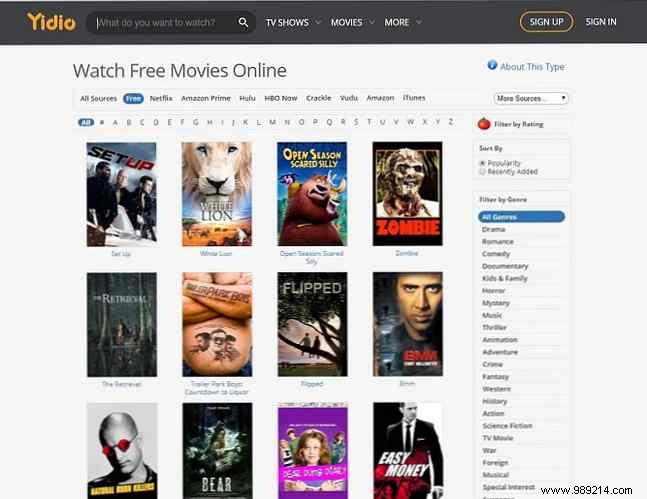The image size is (647, 499).
Task: Select the Hulu source filter
Action: (248, 98)
